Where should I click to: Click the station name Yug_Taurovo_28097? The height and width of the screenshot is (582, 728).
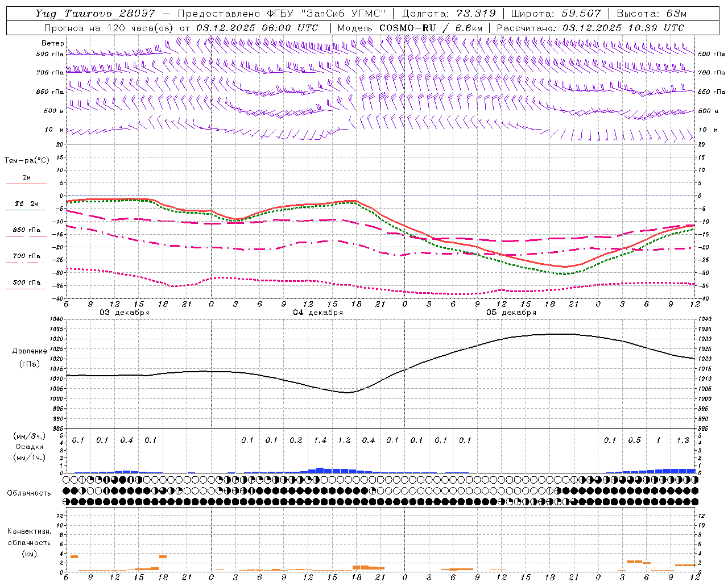click(94, 14)
